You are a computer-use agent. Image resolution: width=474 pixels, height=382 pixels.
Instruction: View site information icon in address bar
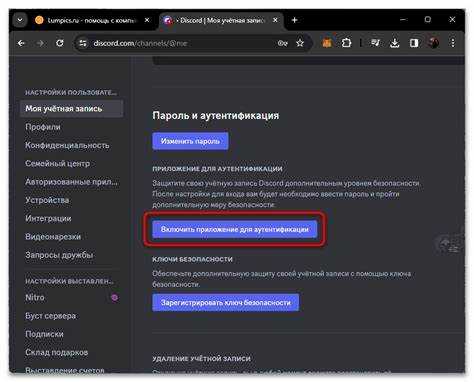click(83, 43)
